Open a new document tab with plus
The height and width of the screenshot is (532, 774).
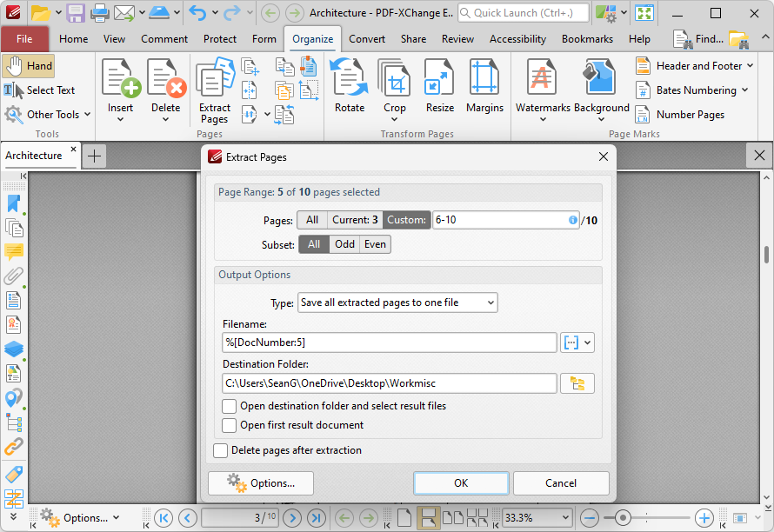pyautogui.click(x=94, y=156)
